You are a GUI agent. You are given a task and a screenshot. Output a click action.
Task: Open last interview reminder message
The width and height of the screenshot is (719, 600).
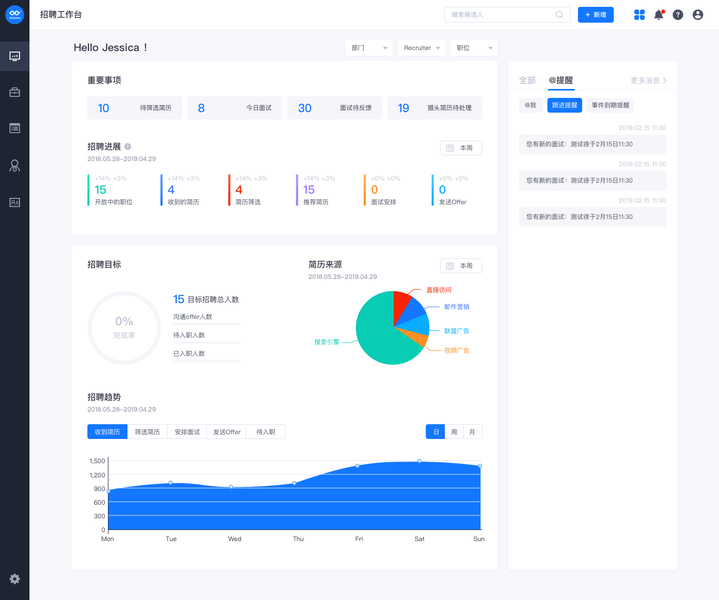pyautogui.click(x=592, y=217)
